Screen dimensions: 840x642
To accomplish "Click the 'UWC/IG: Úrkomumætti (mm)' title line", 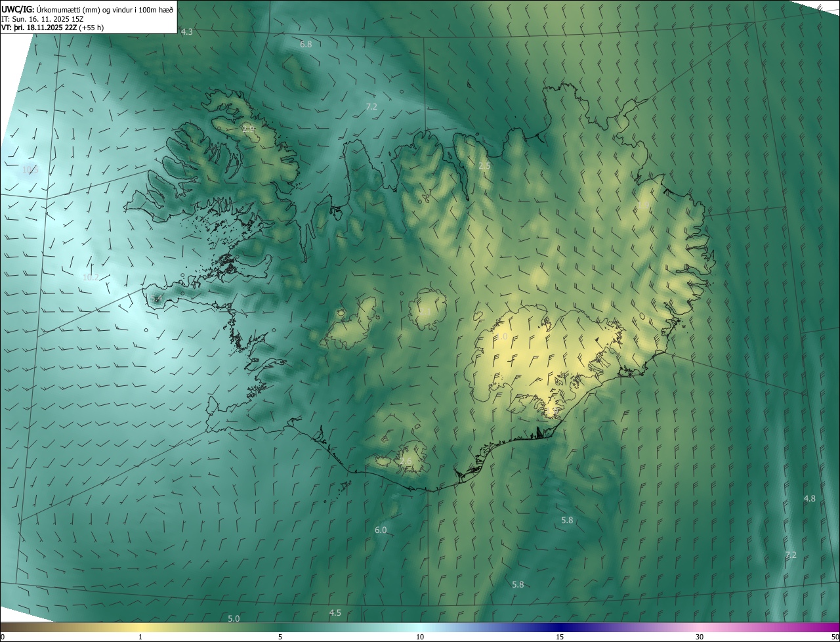I will point(87,9).
